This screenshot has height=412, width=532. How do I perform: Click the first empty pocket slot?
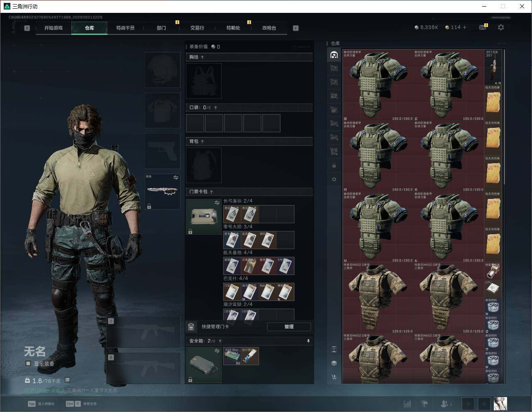click(195, 123)
